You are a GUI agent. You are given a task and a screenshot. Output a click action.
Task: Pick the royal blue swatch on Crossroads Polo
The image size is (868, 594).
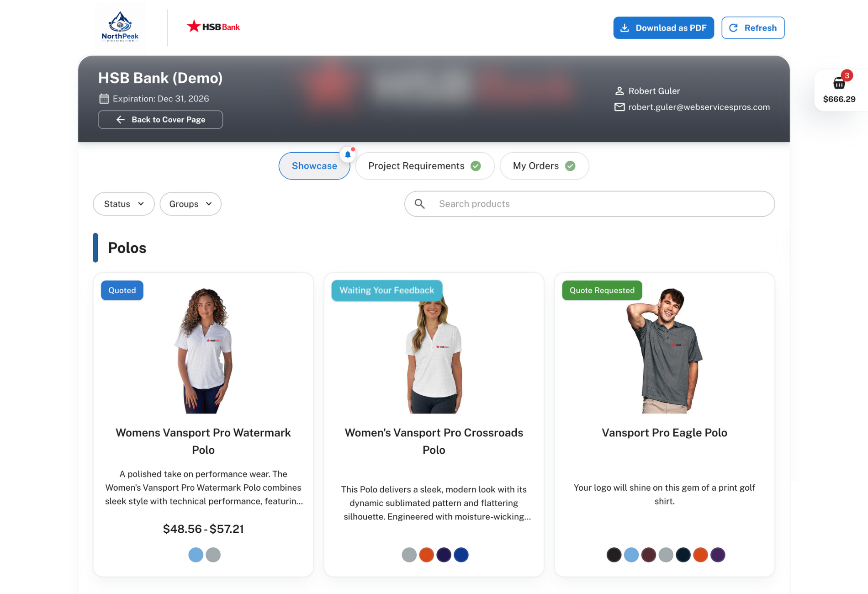[461, 555]
